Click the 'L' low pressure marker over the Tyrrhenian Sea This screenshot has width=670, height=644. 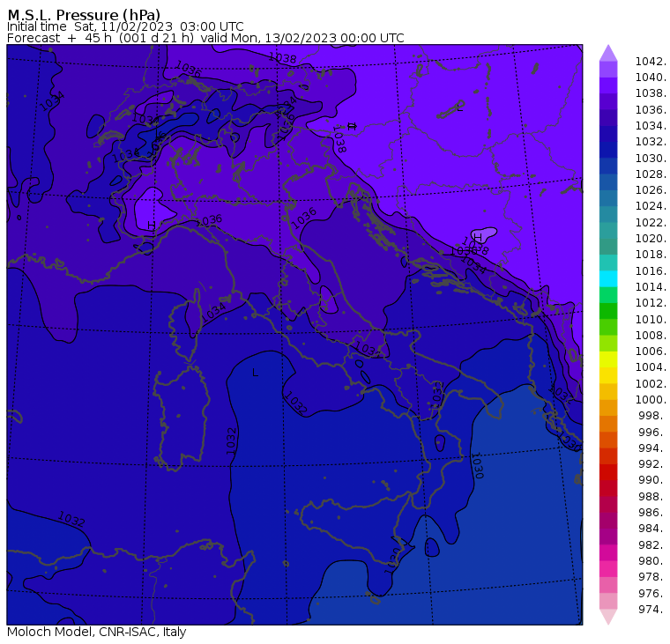(x=255, y=373)
